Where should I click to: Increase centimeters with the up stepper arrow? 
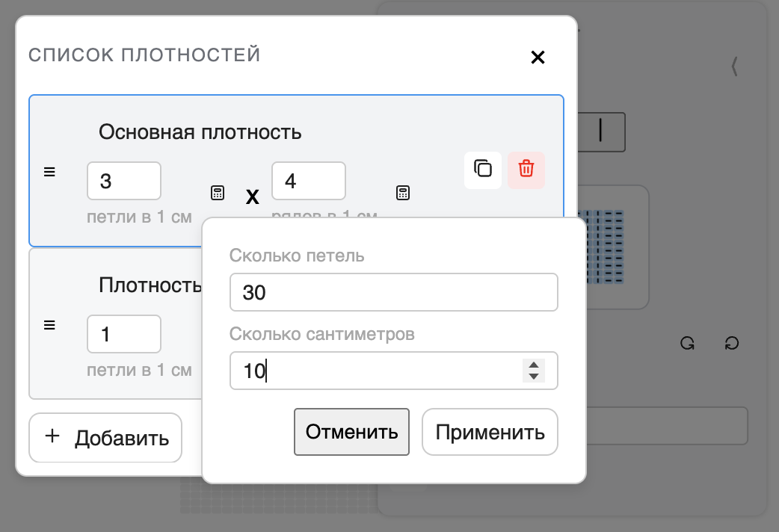tap(534, 365)
